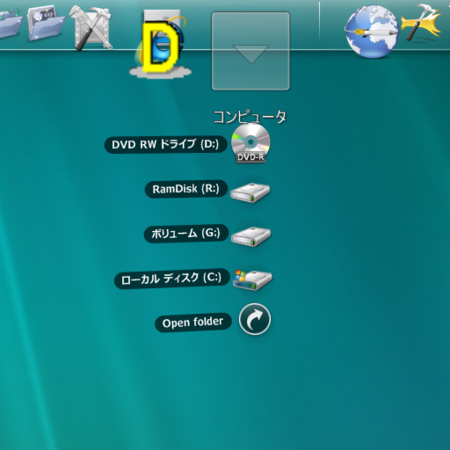Select the ローカル ディスク (C:) label
Screen dimensions: 450x450
[x=172, y=278]
